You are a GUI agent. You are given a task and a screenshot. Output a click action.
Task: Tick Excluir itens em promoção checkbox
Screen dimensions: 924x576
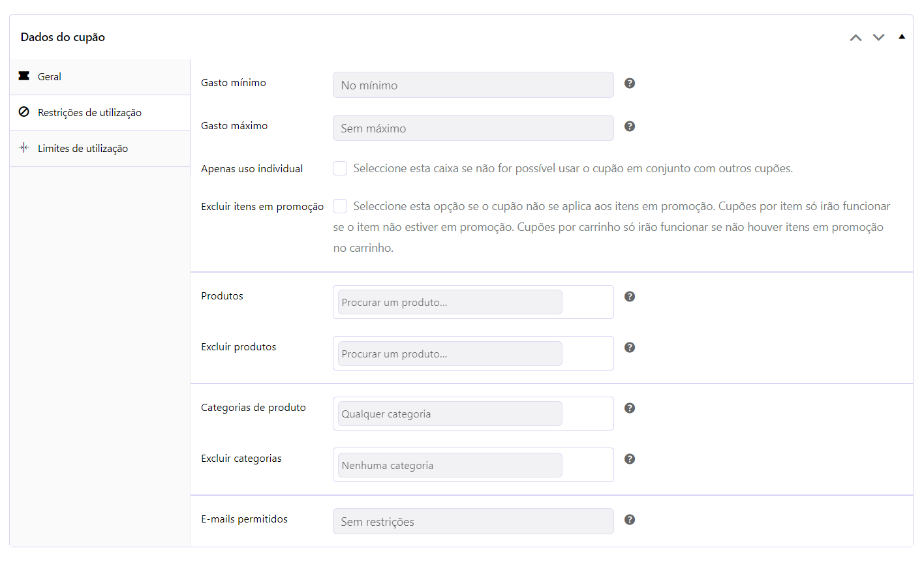[x=340, y=206]
